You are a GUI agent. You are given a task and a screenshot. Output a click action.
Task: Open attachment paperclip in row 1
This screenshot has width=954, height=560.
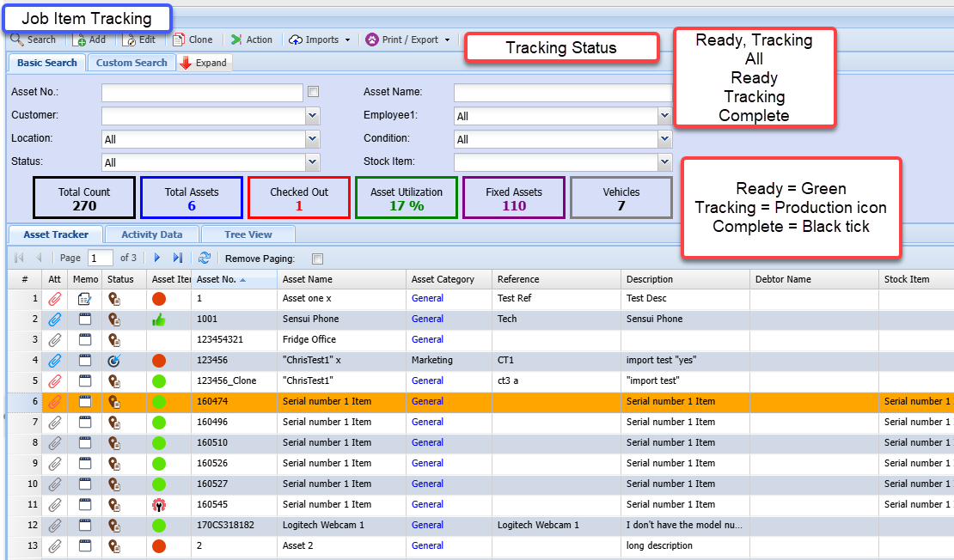54,299
